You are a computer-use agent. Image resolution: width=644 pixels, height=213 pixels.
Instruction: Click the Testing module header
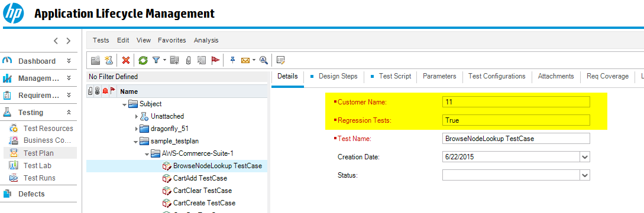[x=30, y=112]
